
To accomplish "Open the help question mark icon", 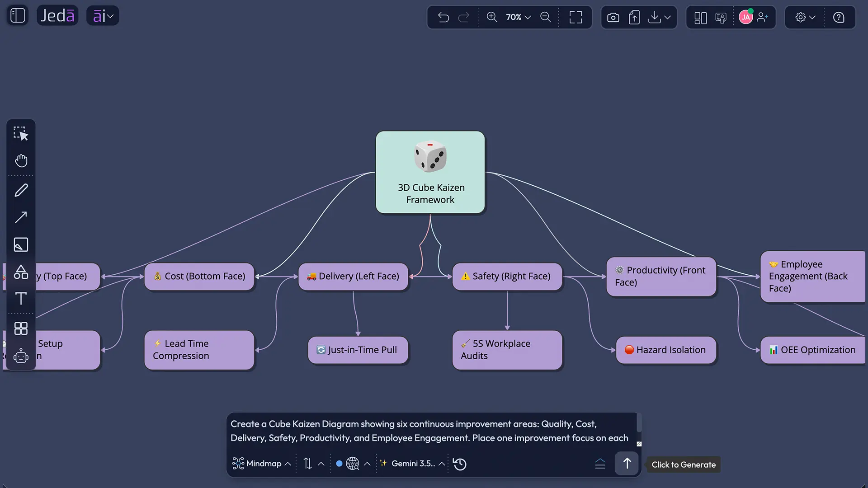I will [839, 17].
